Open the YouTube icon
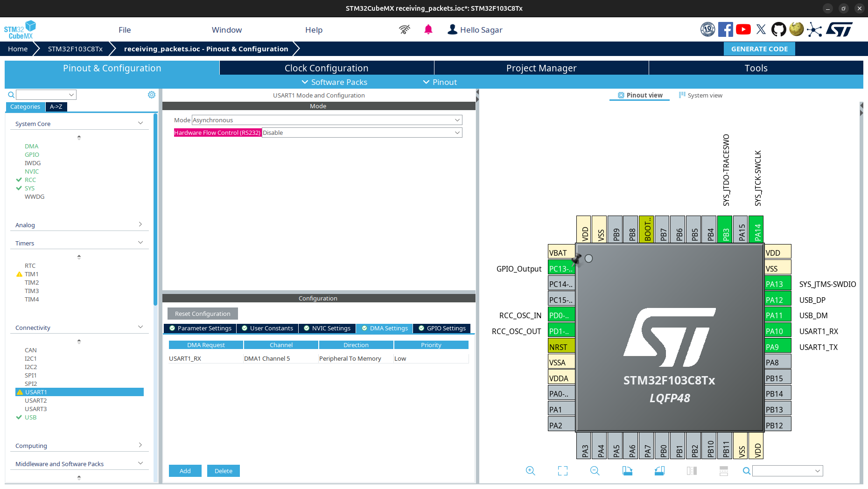868x489 pixels. click(743, 29)
